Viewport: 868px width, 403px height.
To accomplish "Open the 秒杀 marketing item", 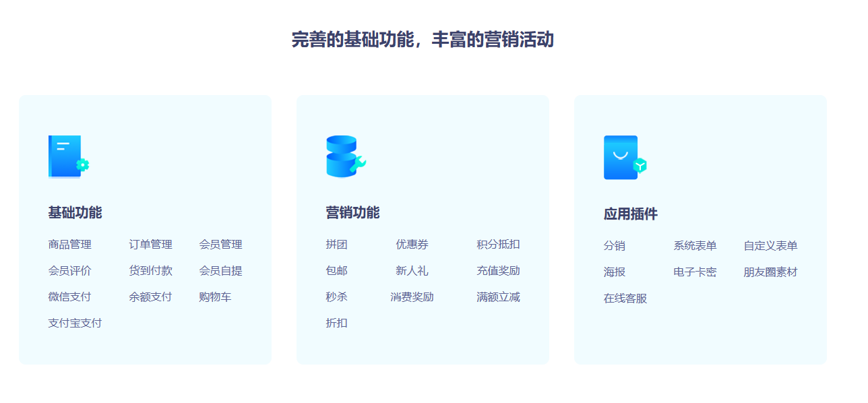I will pyautogui.click(x=336, y=297).
